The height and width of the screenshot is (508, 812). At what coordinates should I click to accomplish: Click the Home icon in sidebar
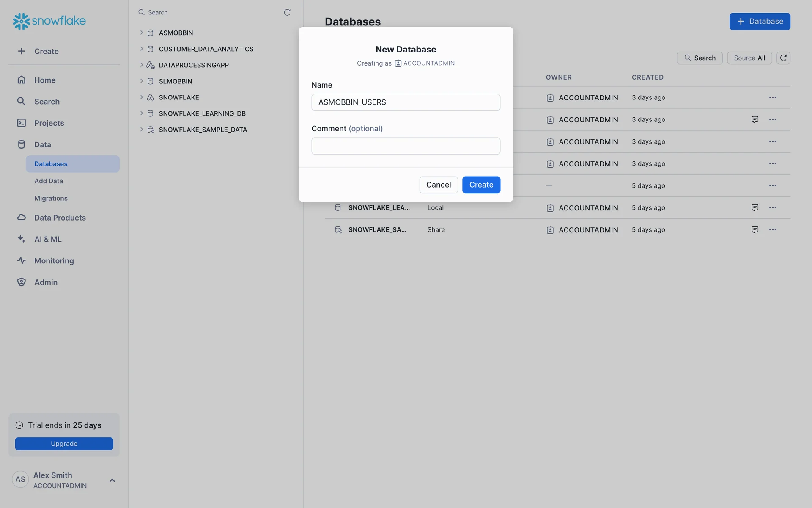tap(22, 80)
